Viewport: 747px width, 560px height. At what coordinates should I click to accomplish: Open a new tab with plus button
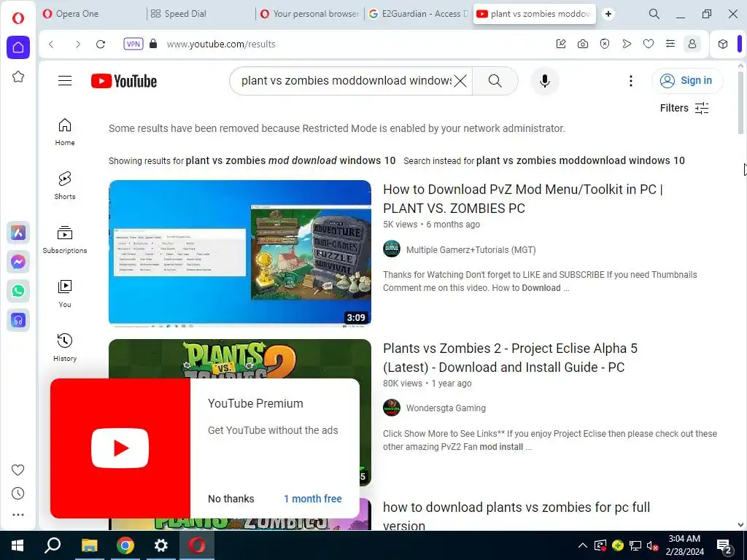pos(608,14)
